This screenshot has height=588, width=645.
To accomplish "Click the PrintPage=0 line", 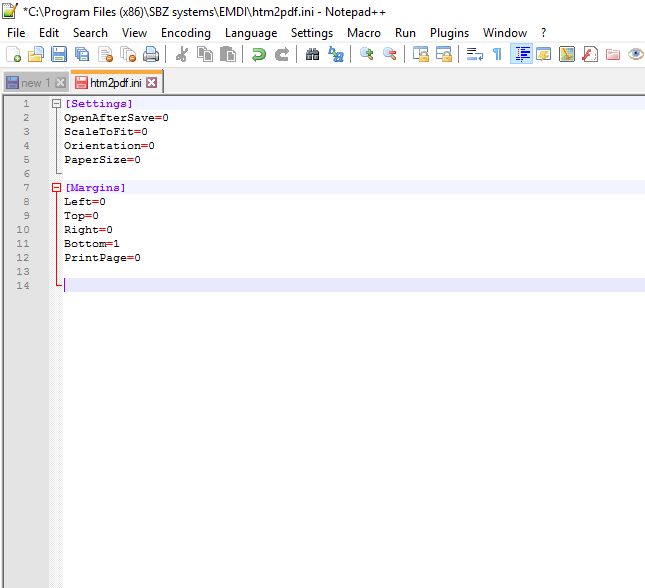I will click(102, 258).
